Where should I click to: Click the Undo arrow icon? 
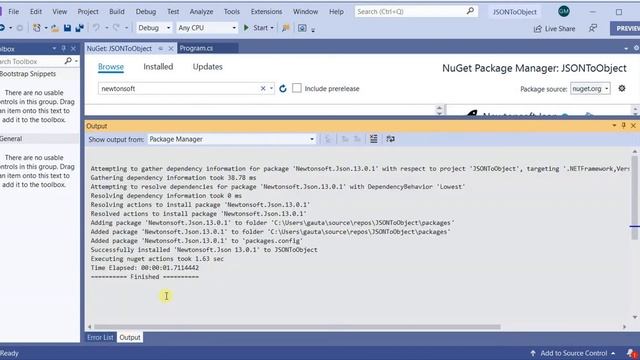[x=96, y=28]
